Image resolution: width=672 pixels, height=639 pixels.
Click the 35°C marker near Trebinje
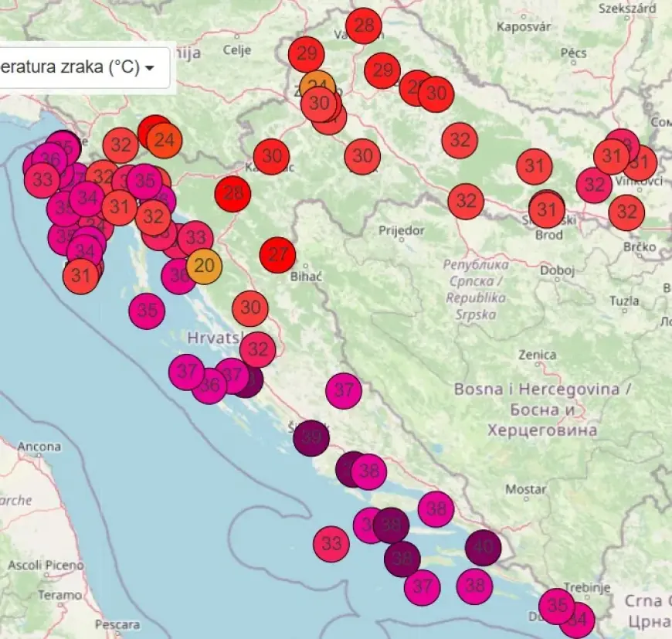click(x=555, y=607)
